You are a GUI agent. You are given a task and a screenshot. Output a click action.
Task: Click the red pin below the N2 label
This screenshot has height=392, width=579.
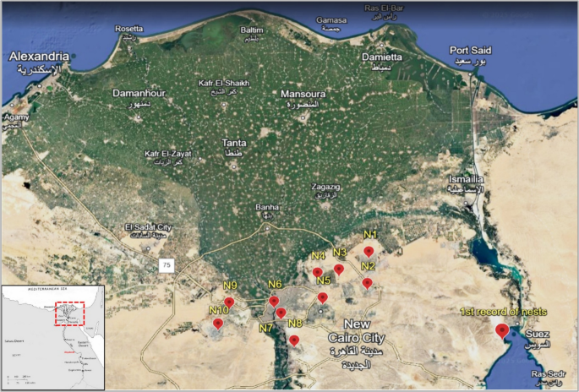coord(367,284)
